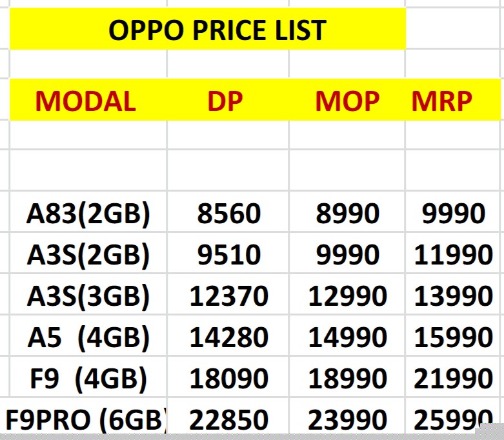
Task: Click the MOP value 8990
Action: click(x=347, y=214)
